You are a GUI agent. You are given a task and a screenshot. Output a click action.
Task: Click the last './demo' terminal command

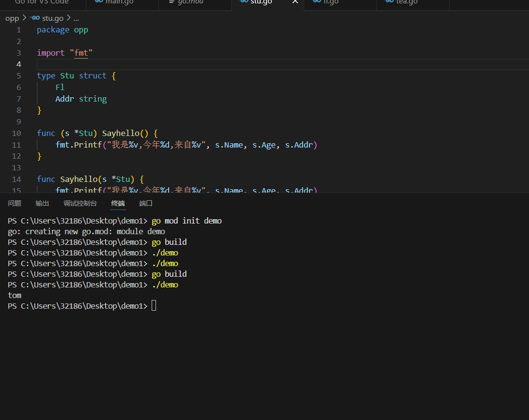point(165,285)
